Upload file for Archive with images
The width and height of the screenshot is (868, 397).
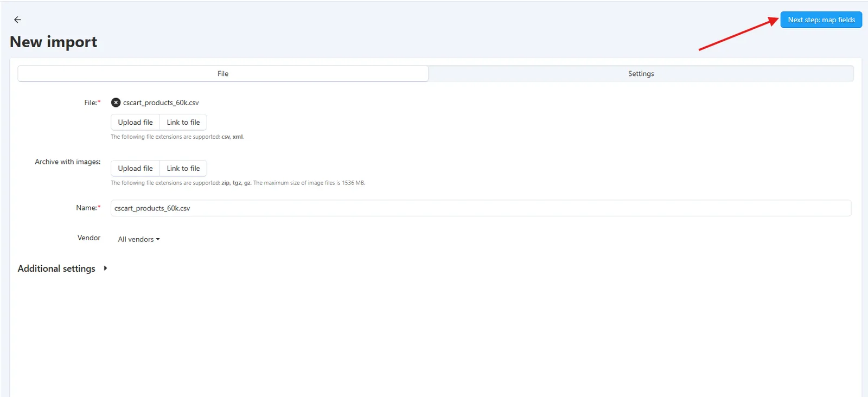(x=136, y=169)
